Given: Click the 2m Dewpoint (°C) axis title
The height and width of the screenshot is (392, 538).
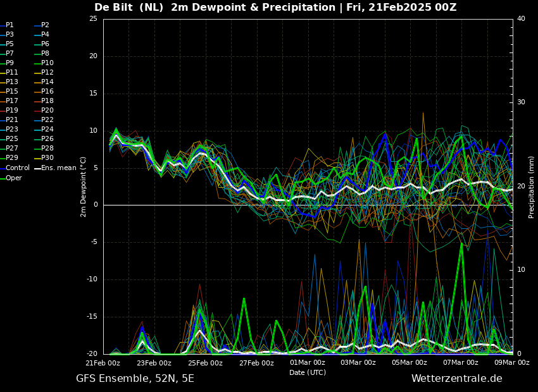Looking at the screenshot, I should click(x=83, y=187).
